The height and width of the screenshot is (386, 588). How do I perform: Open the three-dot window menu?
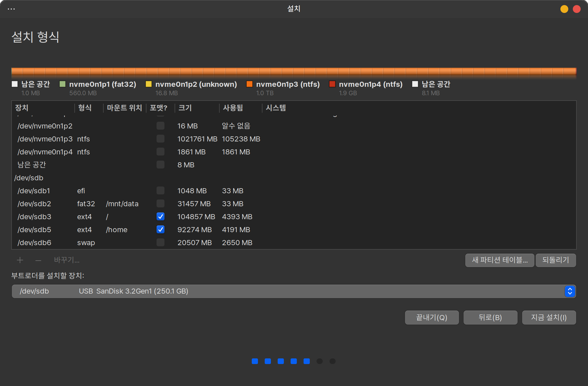pyautogui.click(x=11, y=9)
